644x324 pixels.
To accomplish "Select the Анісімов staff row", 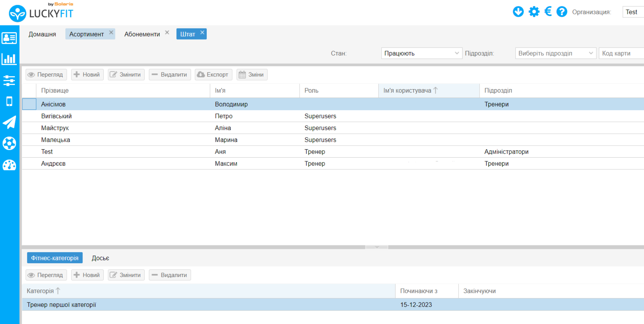I will (x=333, y=104).
